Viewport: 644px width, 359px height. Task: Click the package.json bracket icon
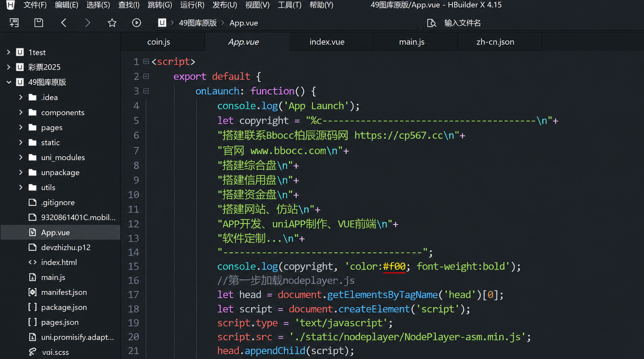[33, 307]
